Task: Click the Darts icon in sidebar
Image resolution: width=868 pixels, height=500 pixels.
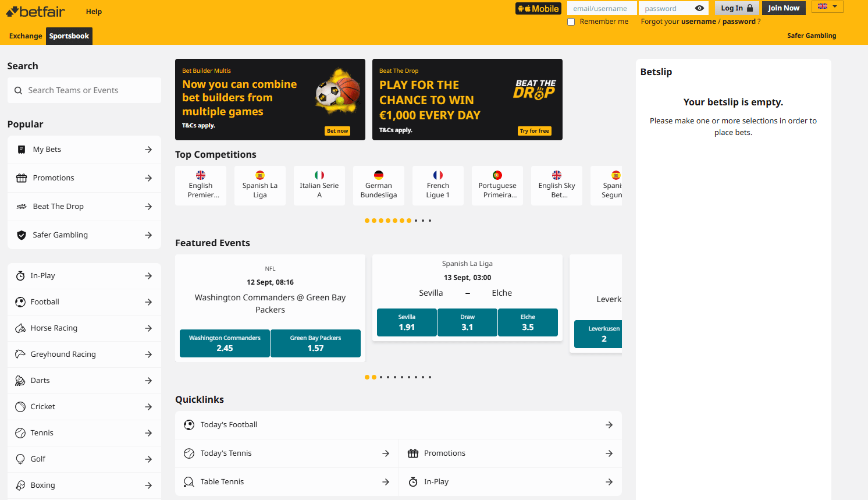Action: click(20, 381)
